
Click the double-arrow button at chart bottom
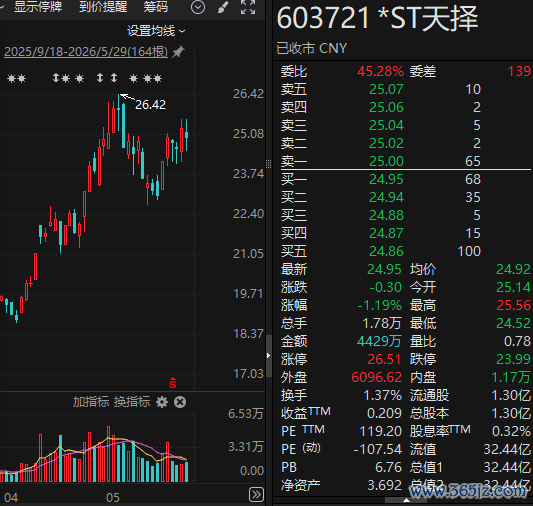[x=256, y=494]
